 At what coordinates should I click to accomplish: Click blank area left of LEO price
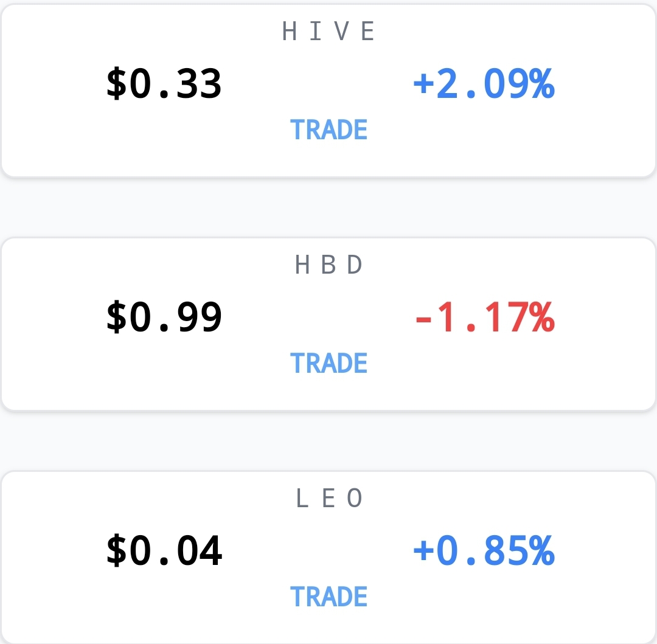pyautogui.click(x=54, y=550)
